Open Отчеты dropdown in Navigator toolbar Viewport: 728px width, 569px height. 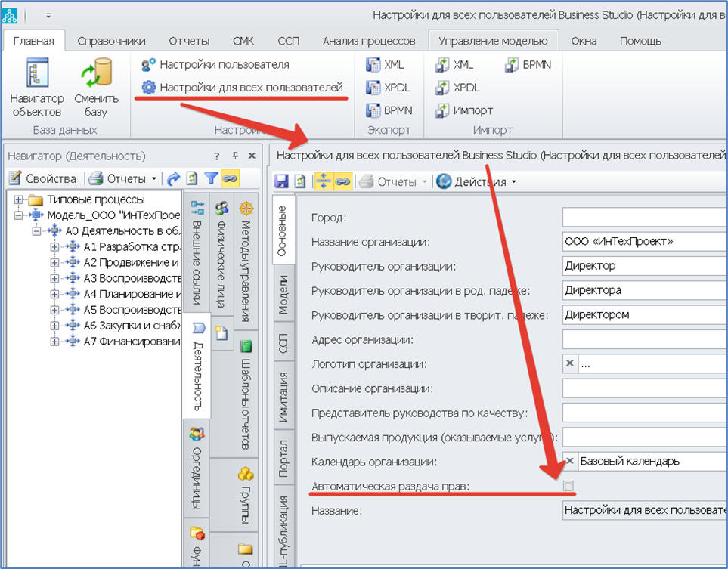[x=124, y=178]
